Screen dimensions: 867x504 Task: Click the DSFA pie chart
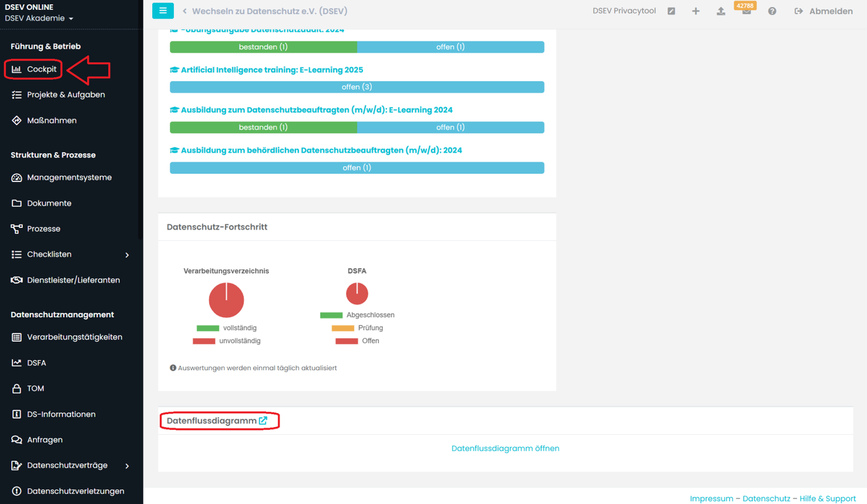point(357,293)
